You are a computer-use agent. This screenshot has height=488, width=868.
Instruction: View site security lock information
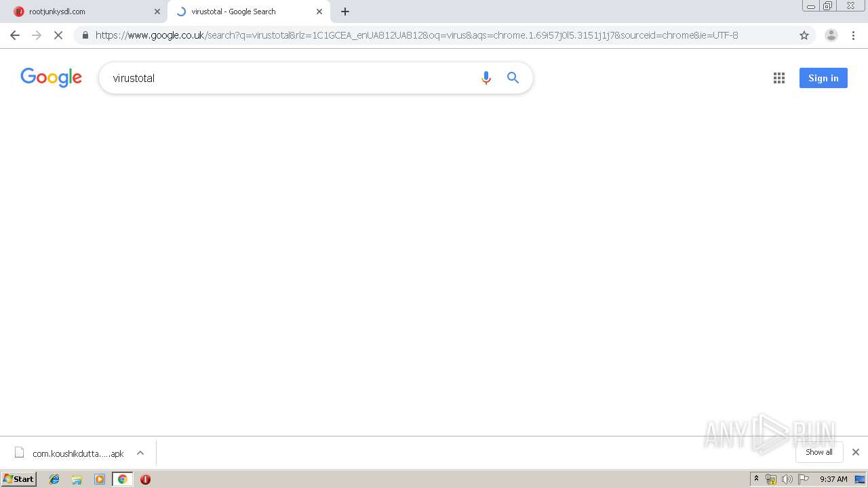85,35
